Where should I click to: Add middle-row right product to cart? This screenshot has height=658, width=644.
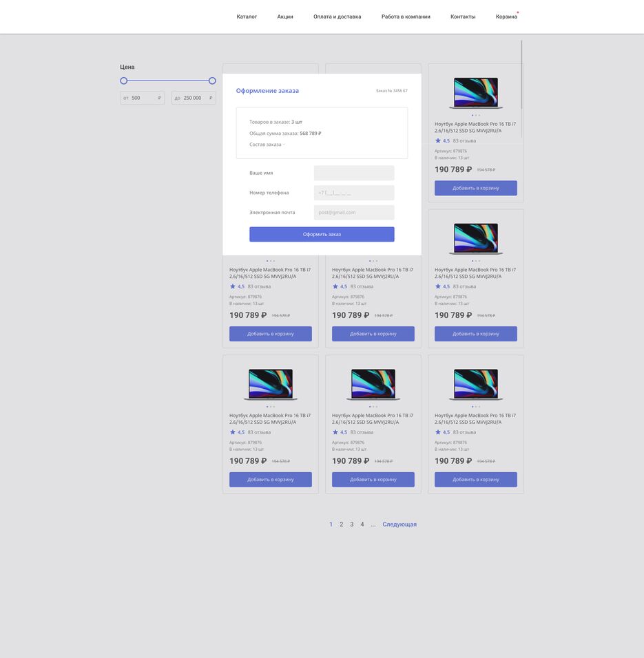[x=476, y=334]
